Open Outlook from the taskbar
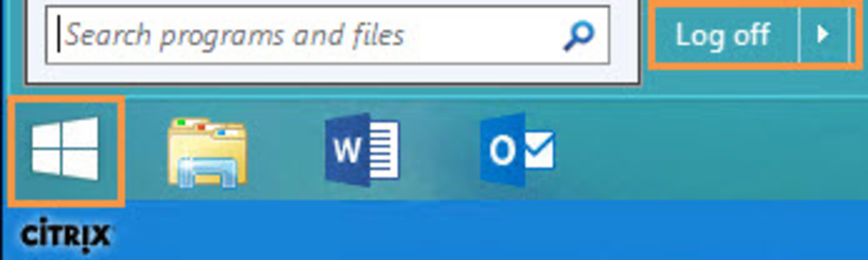Screen dimensions: 868x260 pyautogui.click(x=517, y=149)
